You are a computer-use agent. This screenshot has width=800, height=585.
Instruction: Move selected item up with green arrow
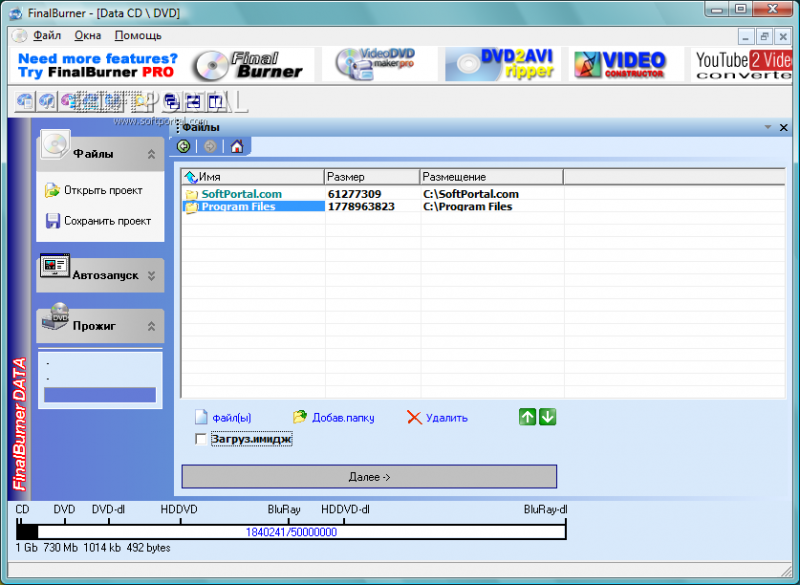pos(528,417)
